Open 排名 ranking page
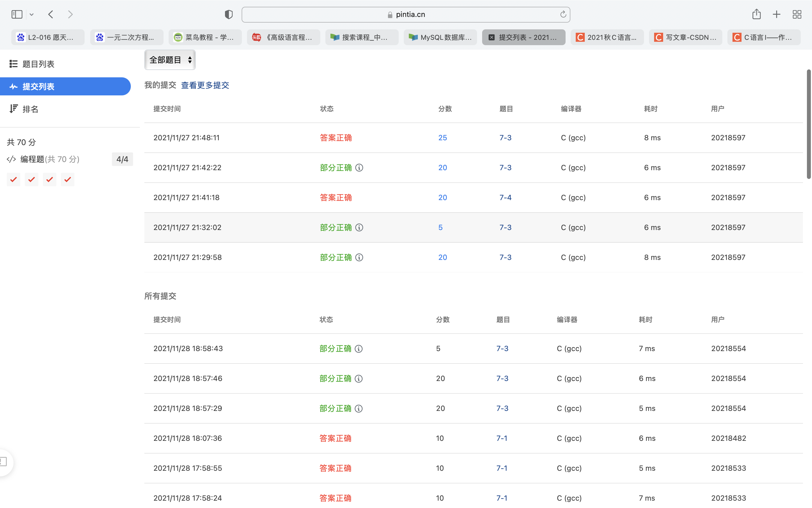 click(30, 109)
